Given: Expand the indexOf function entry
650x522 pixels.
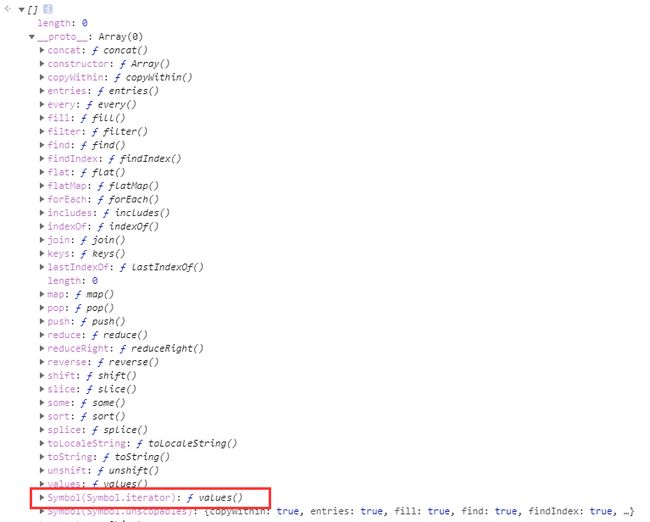Looking at the screenshot, I should pos(42,226).
